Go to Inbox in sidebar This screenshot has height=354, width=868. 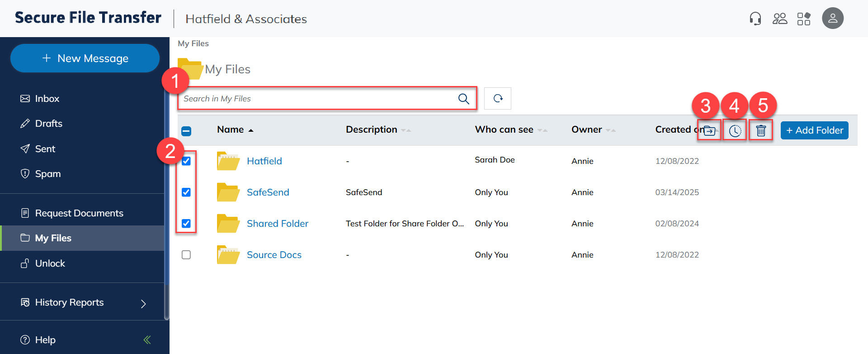[47, 99]
